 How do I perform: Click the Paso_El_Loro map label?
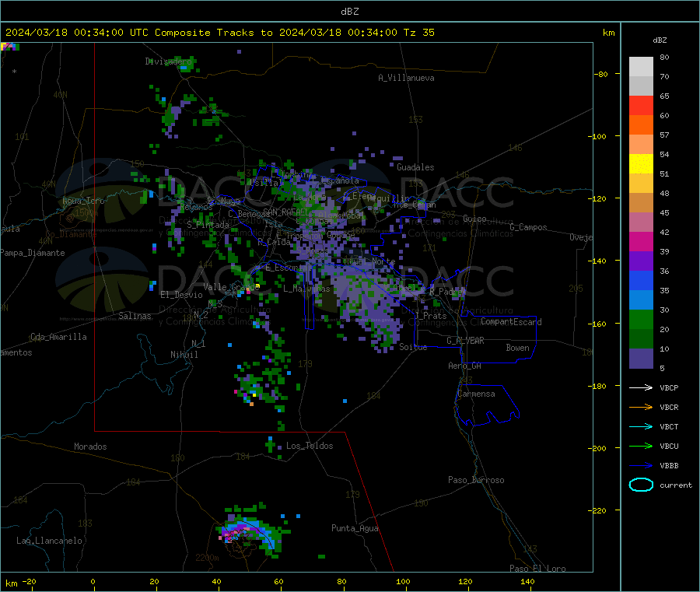click(537, 569)
